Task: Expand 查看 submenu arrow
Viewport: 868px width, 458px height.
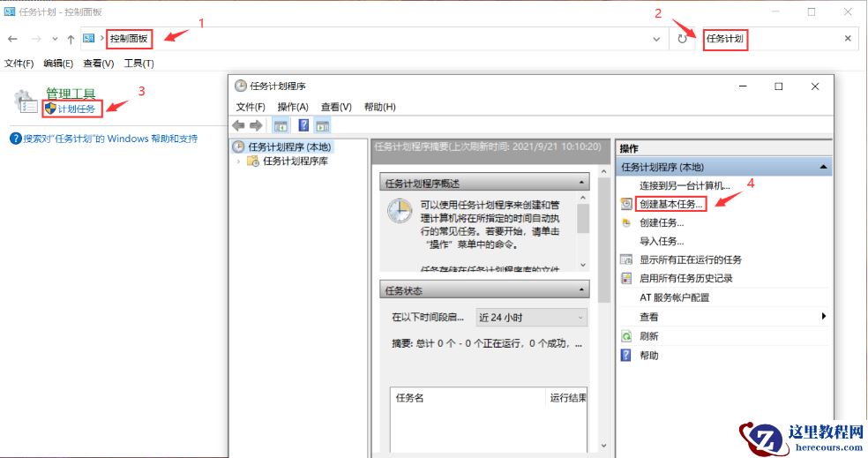Action: point(824,316)
